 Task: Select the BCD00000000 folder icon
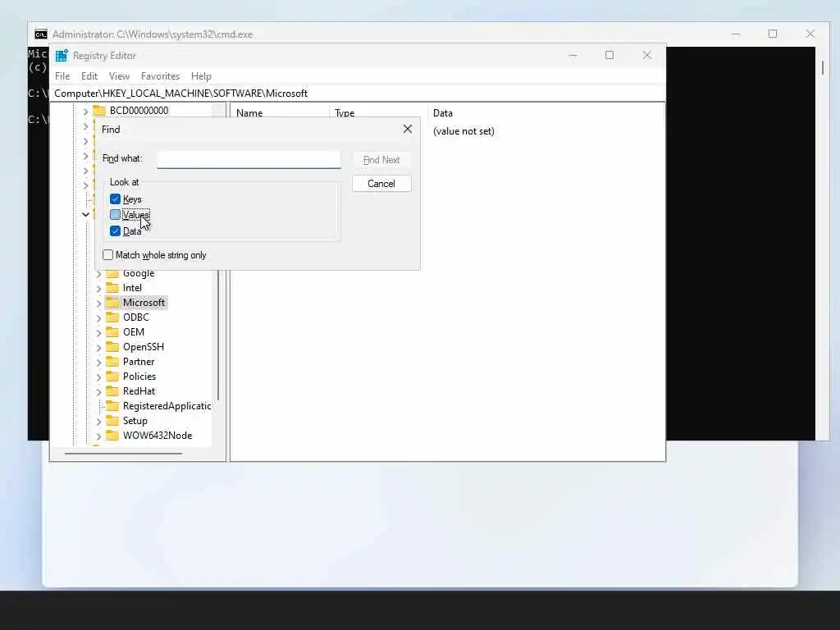99,111
